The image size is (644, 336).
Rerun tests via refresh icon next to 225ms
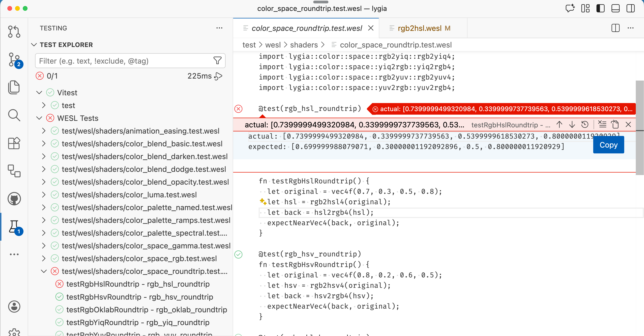coord(218,76)
